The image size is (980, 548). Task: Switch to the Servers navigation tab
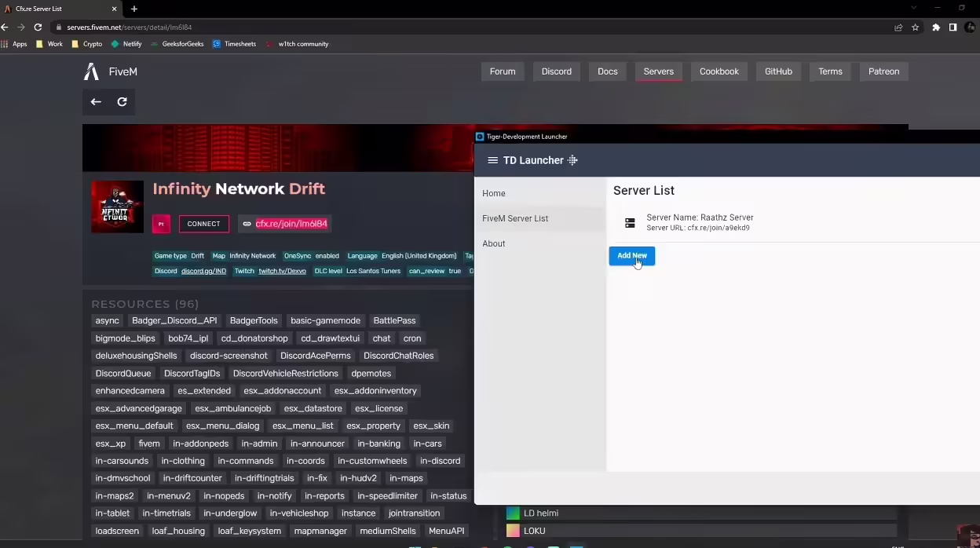pyautogui.click(x=659, y=71)
